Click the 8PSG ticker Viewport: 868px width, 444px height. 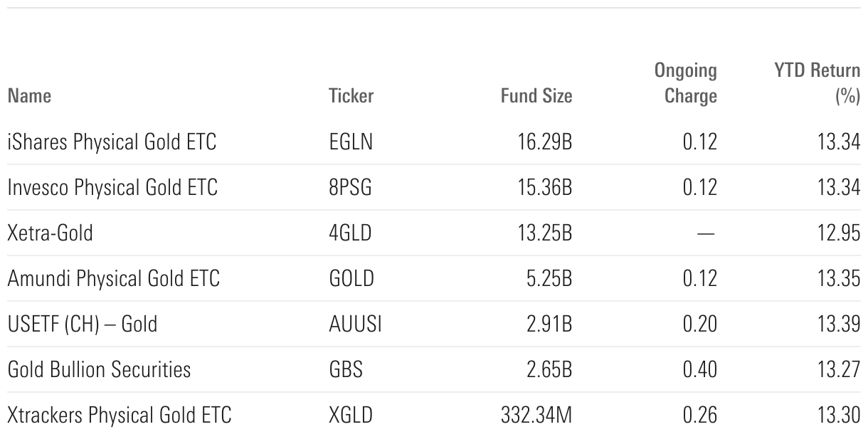350,188
